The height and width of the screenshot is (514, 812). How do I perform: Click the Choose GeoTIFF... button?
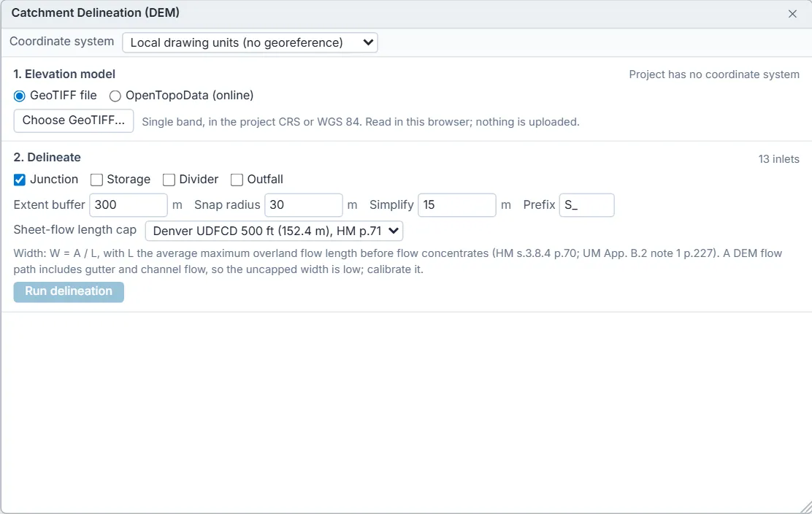[x=74, y=120]
